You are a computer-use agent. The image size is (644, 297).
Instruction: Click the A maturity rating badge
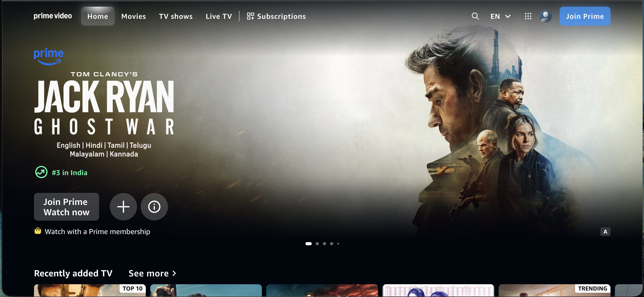605,232
